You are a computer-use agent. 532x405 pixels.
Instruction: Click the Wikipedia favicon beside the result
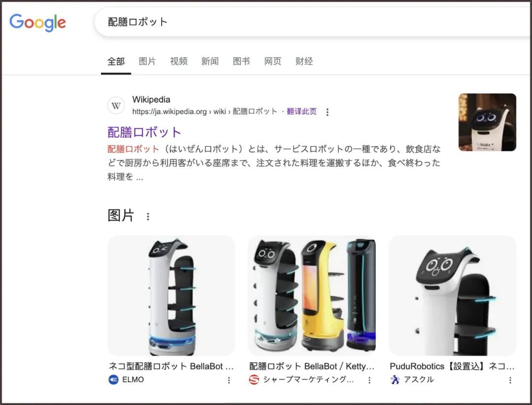coord(116,105)
